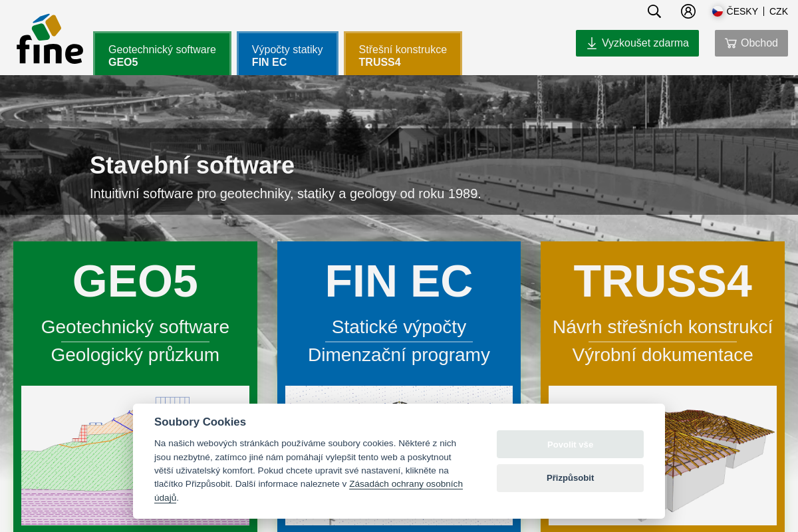Click the Návrh střešních konstrukcí text
The height and width of the screenshot is (532, 798).
tap(662, 327)
